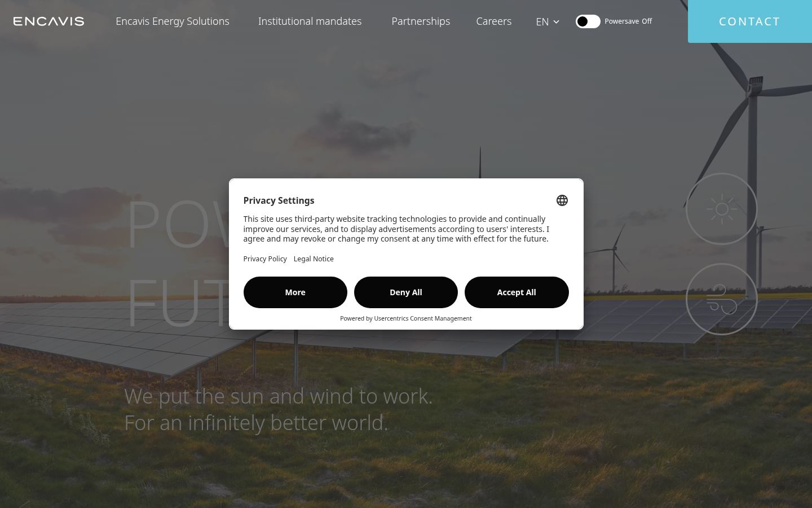This screenshot has width=812, height=508.
Task: Click the Powersave Off label
Action: (628, 21)
